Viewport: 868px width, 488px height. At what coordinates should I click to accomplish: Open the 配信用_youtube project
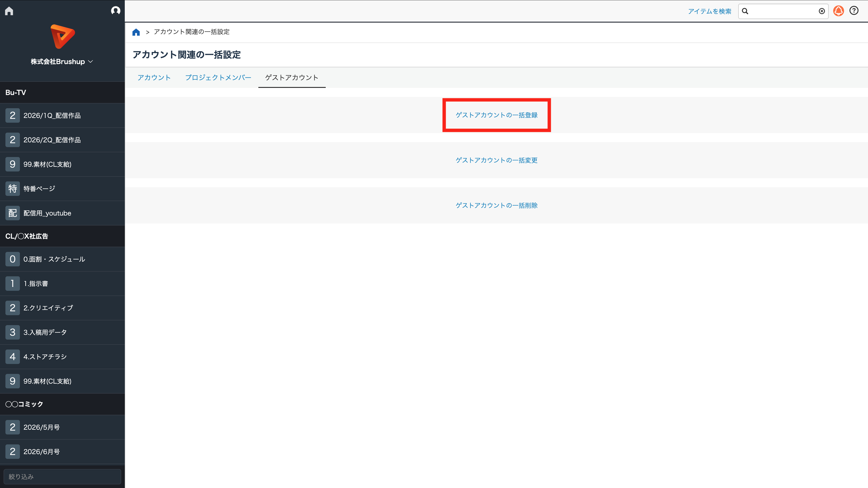pos(62,213)
